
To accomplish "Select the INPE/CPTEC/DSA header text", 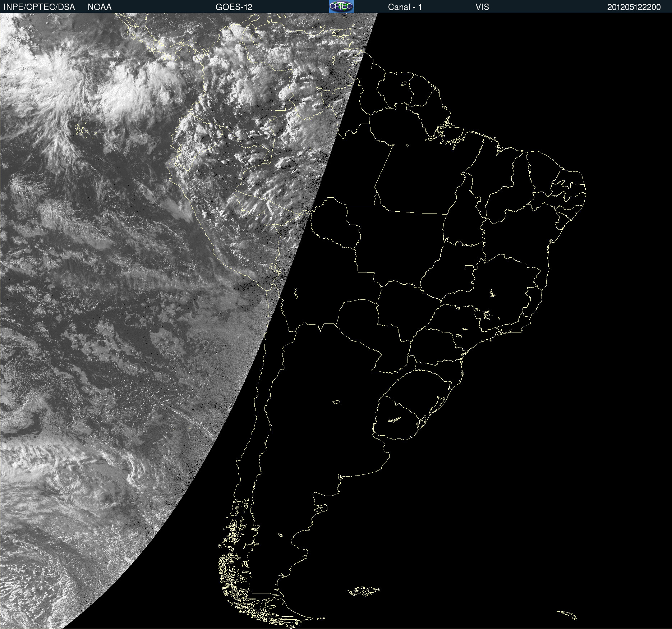I will [x=39, y=7].
